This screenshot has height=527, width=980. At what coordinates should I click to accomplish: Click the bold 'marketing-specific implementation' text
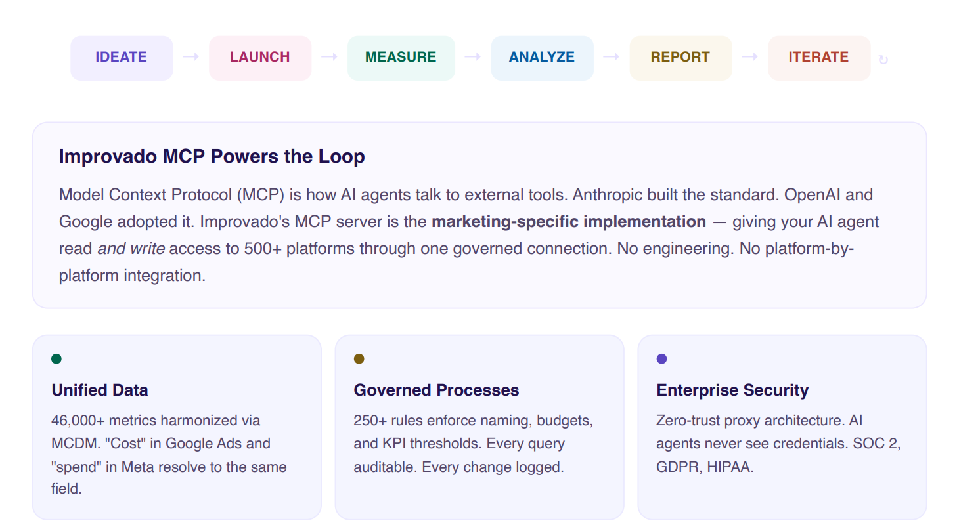(568, 222)
